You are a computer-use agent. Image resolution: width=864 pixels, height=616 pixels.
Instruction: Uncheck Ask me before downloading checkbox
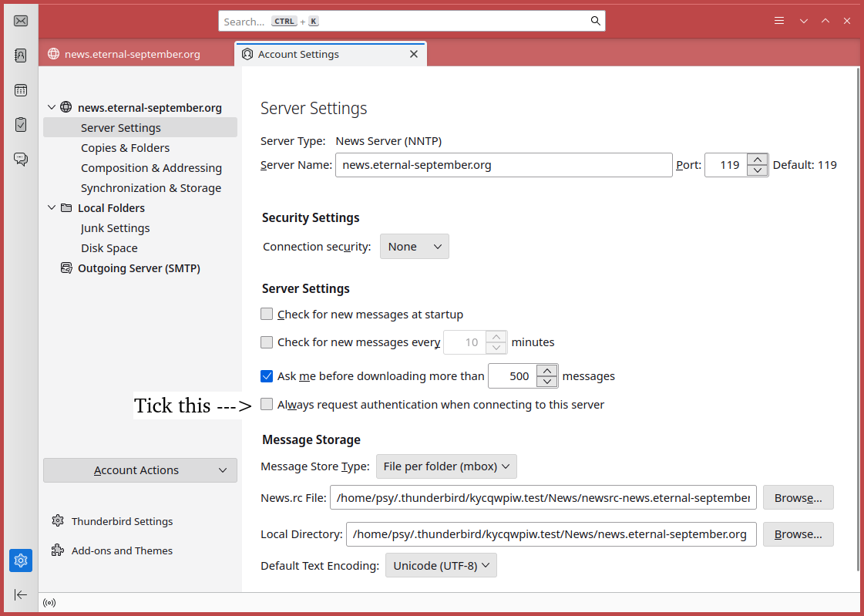point(267,376)
